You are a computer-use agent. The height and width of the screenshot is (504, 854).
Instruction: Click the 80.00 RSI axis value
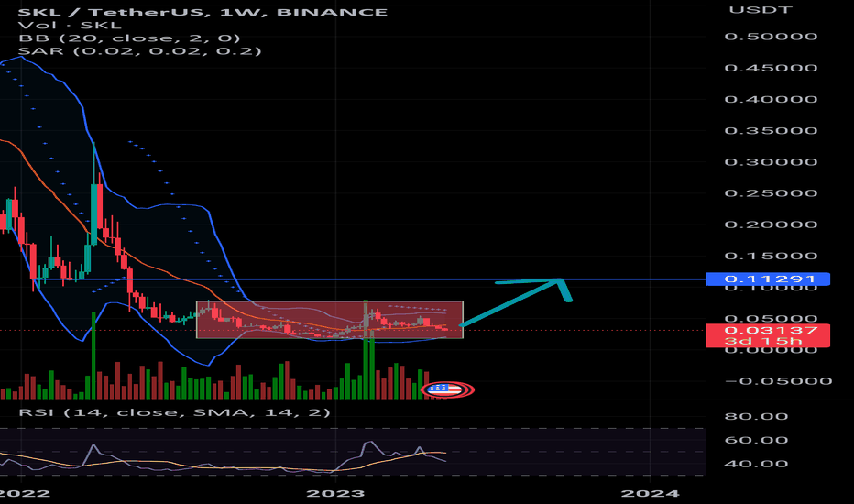757,416
